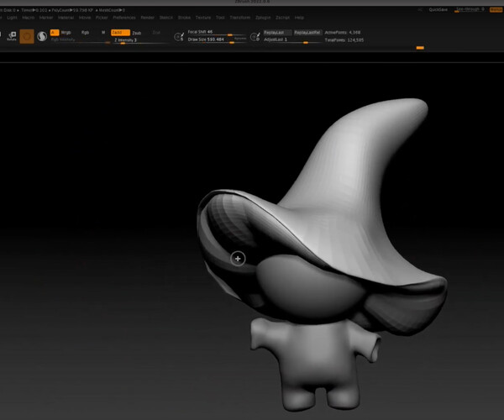Image resolution: width=504 pixels, height=420 pixels.
Task: Click the pointed hat model in viewport
Action: click(x=347, y=193)
